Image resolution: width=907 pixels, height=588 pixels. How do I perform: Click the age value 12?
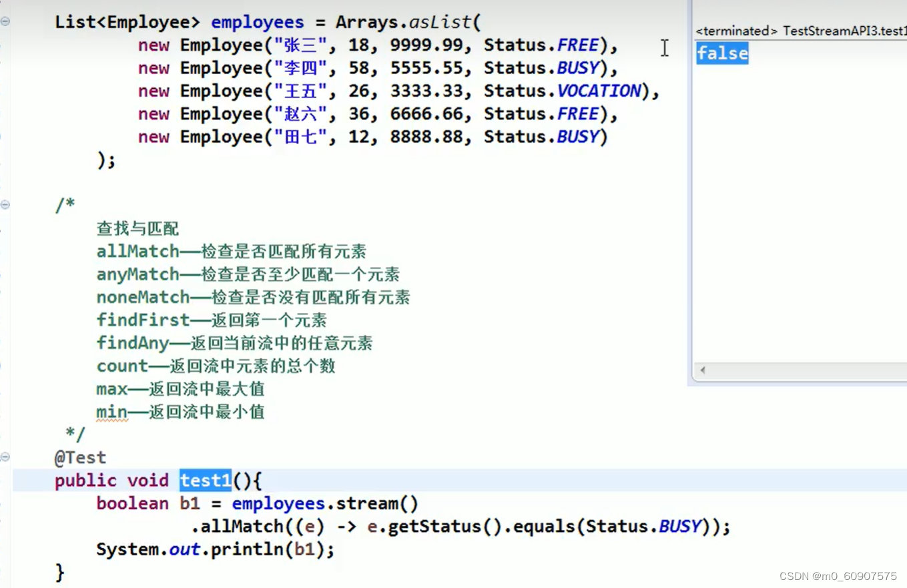click(358, 137)
